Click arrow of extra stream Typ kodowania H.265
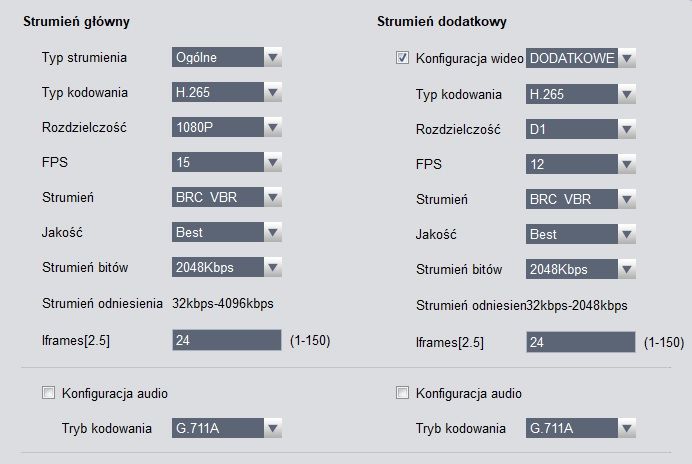This screenshot has width=692, height=464. 627,94
